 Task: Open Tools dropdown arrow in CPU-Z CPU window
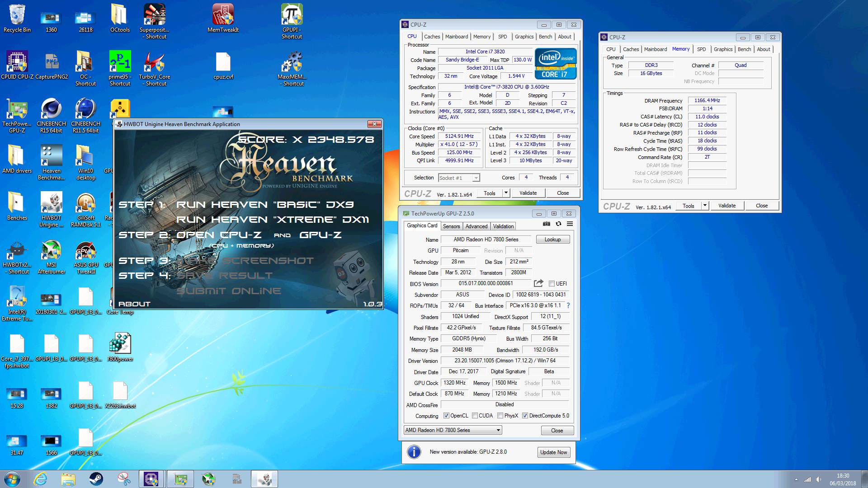click(x=506, y=193)
